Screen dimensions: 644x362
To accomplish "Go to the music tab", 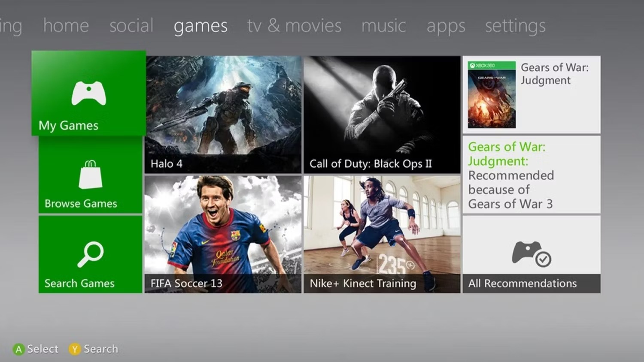I will [383, 26].
